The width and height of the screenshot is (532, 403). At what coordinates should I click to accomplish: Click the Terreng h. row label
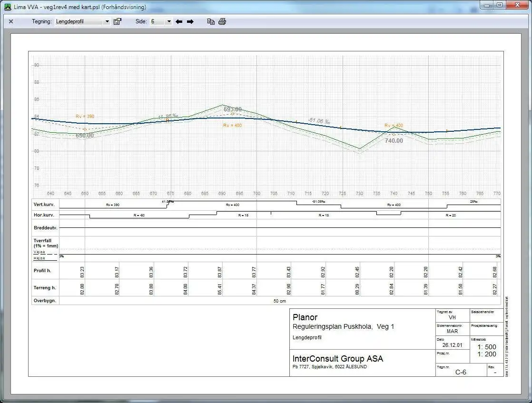click(44, 287)
